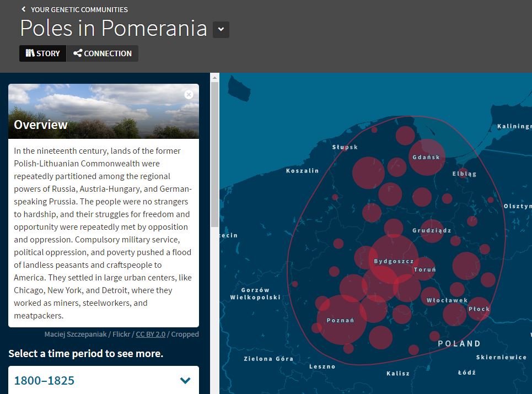Switch to the Connection tab
Viewport: 532px width, 394px height.
click(103, 53)
